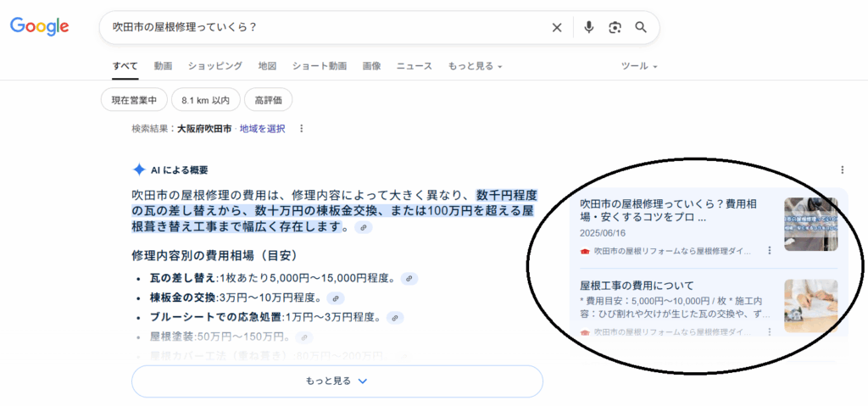This screenshot has width=868, height=406.
Task: Clear the search box with the X icon
Action: [557, 28]
